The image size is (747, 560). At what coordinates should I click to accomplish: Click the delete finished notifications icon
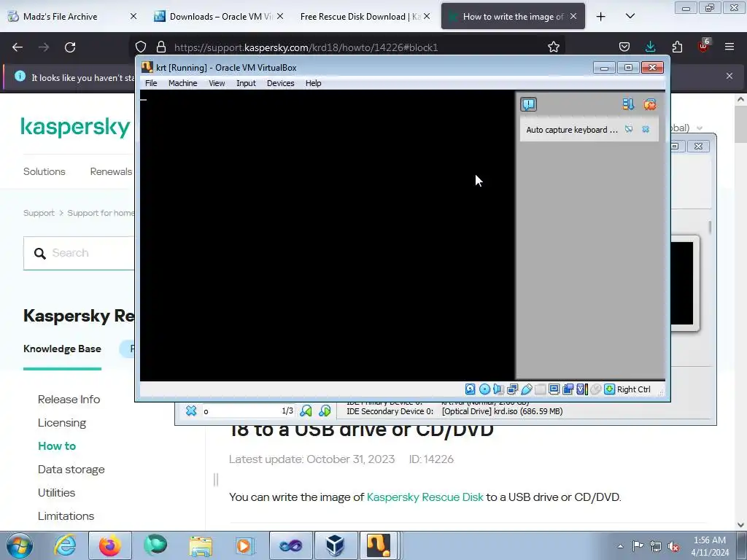click(649, 104)
